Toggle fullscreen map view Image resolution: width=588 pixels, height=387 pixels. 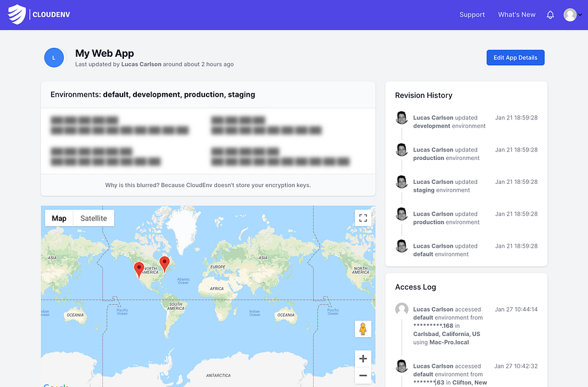pos(363,218)
